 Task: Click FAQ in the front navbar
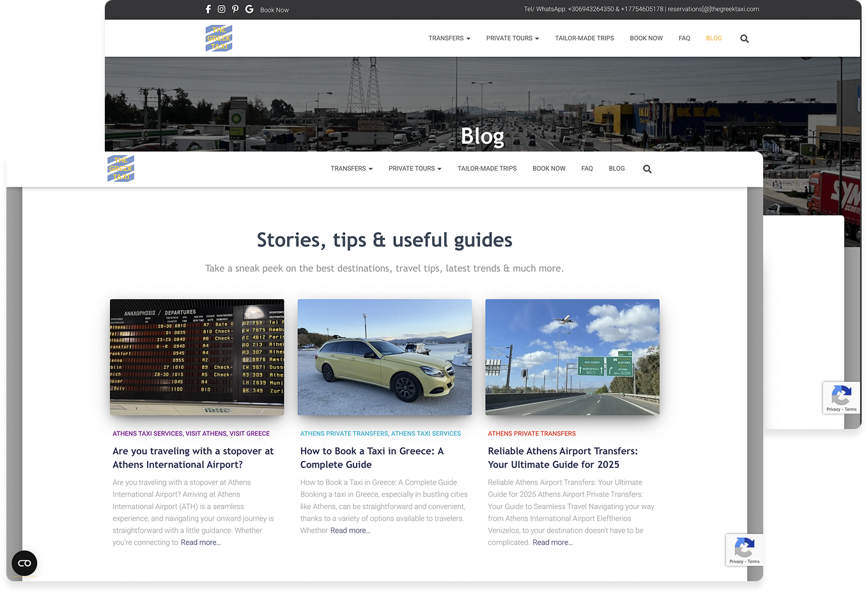(x=587, y=169)
